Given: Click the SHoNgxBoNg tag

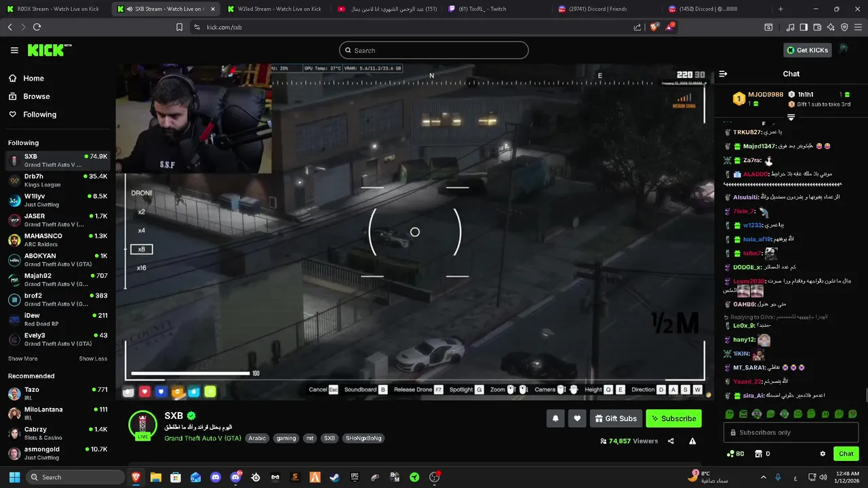Looking at the screenshot, I should 364,439.
